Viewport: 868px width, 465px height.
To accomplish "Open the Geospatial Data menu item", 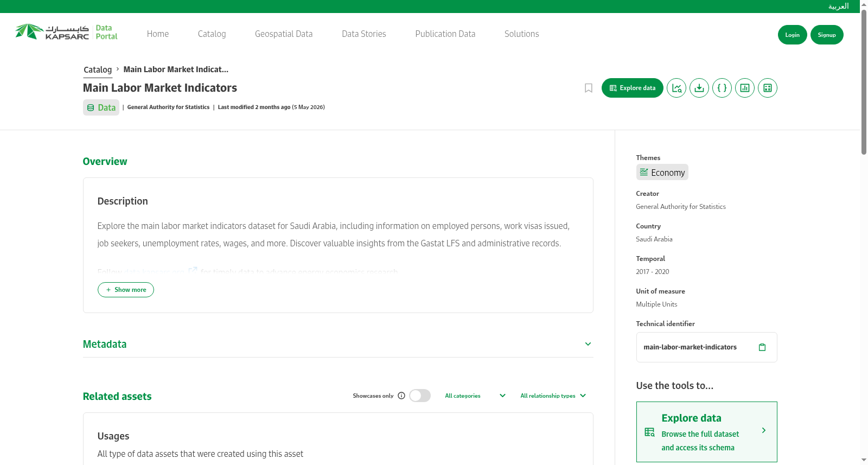I will click(x=284, y=34).
